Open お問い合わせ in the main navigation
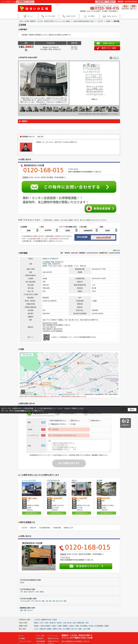138x644 pixels. (110, 16)
